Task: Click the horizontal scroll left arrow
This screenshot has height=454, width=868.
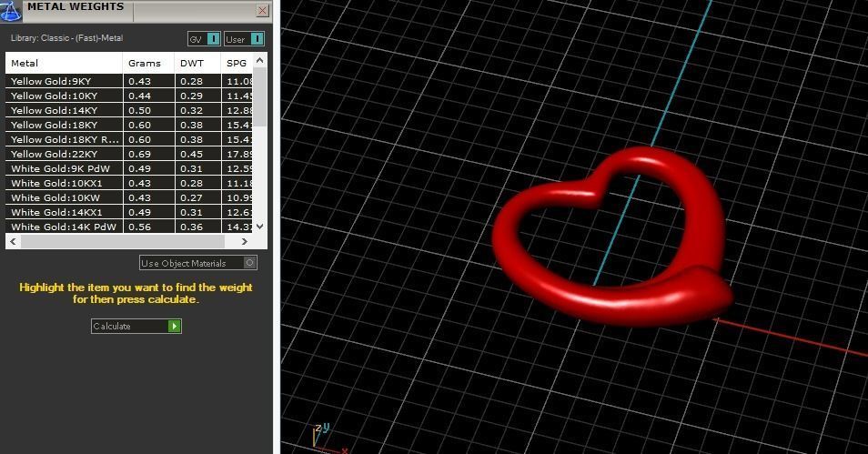Action: click(x=13, y=241)
